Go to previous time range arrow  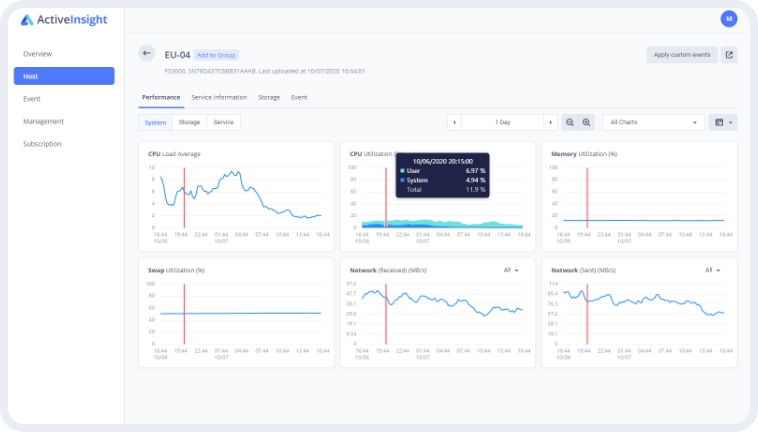point(456,122)
